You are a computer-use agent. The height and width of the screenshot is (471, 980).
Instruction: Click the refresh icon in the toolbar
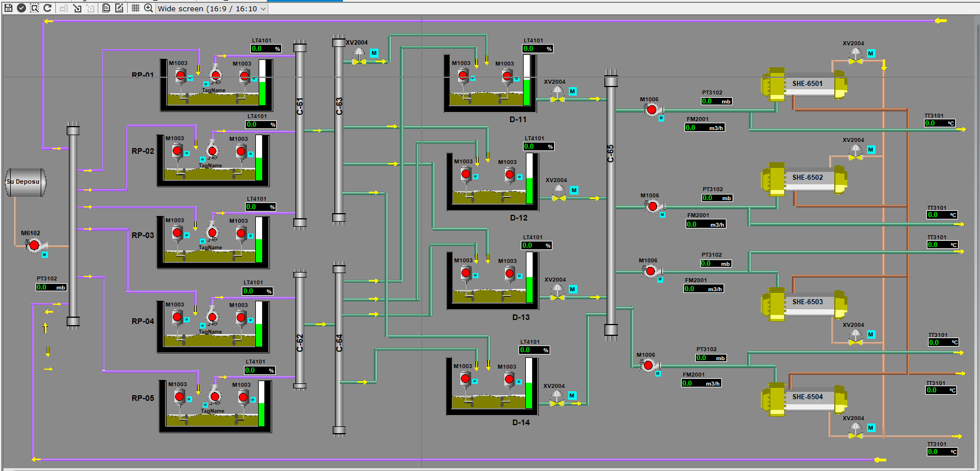point(47,8)
